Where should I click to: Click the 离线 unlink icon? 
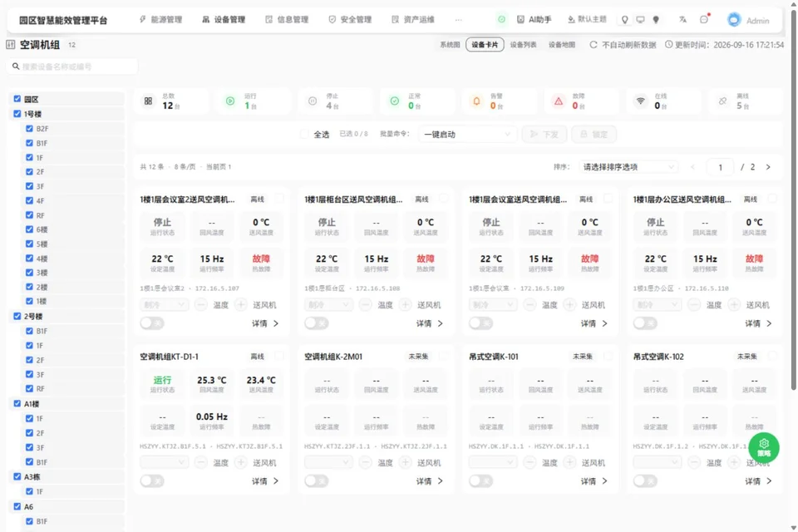pos(722,101)
